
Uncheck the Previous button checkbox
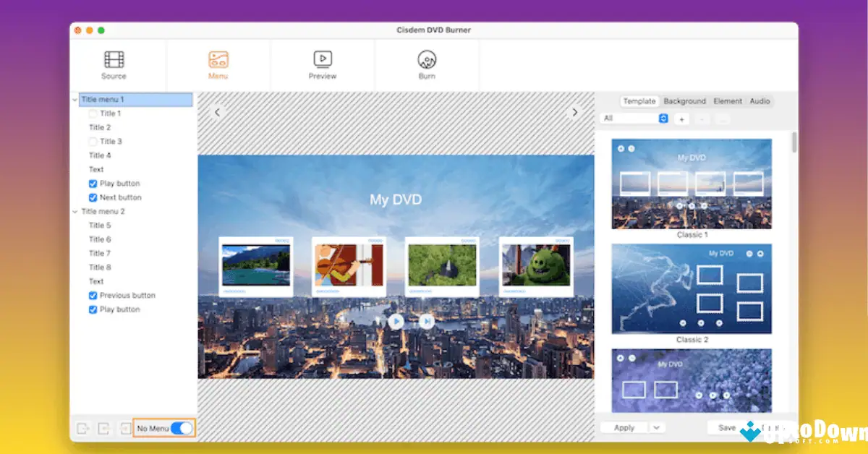[93, 296]
